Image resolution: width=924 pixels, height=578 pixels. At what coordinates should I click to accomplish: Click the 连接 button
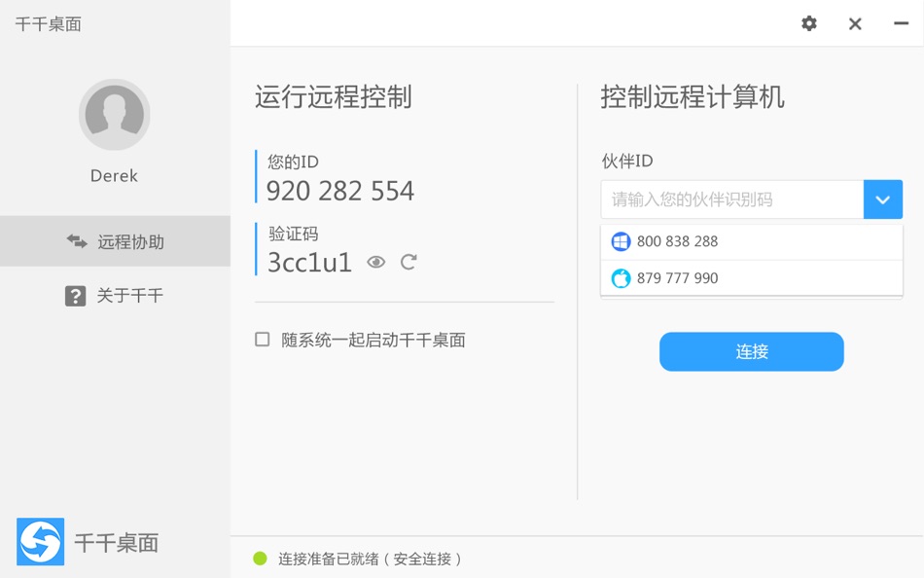point(751,351)
